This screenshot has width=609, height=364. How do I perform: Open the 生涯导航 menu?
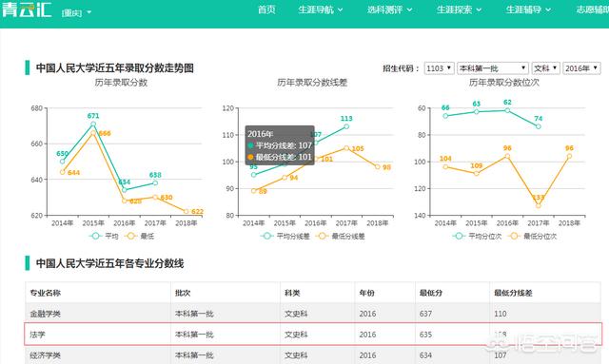[x=321, y=10]
